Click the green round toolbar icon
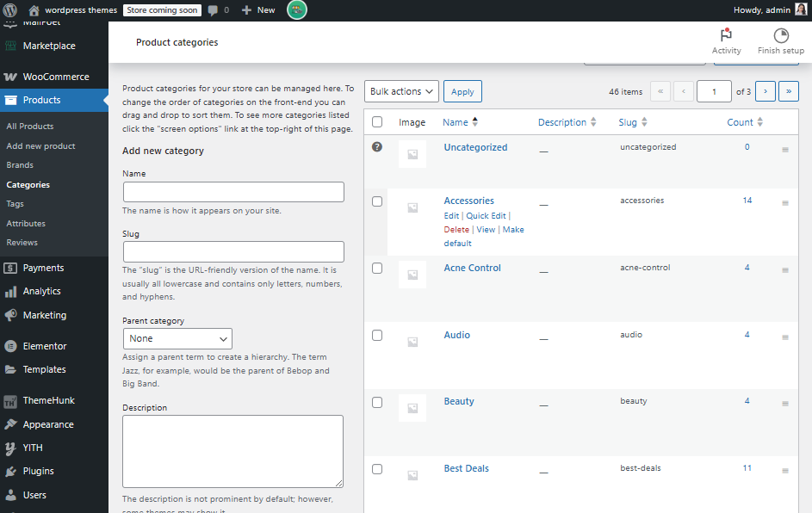This screenshot has height=513, width=812. (x=297, y=9)
